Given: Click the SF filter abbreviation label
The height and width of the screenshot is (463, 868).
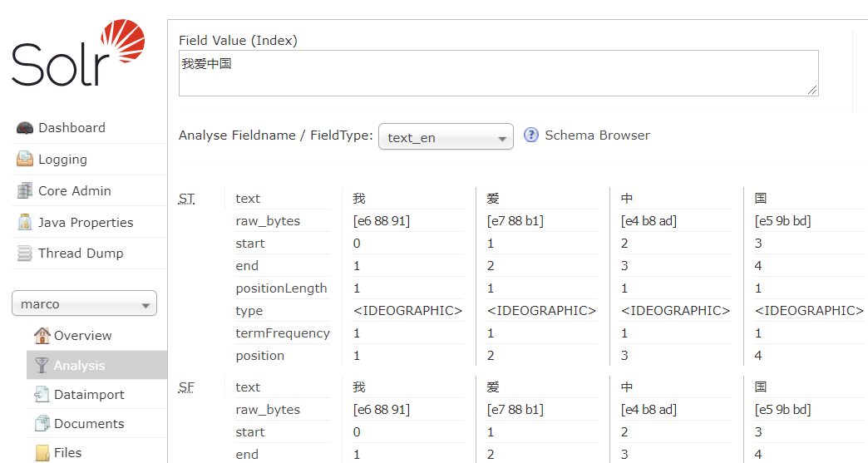Looking at the screenshot, I should coord(187,387).
